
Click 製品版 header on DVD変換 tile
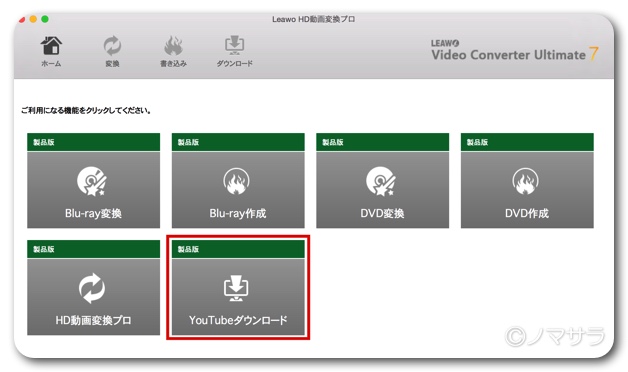pos(333,142)
